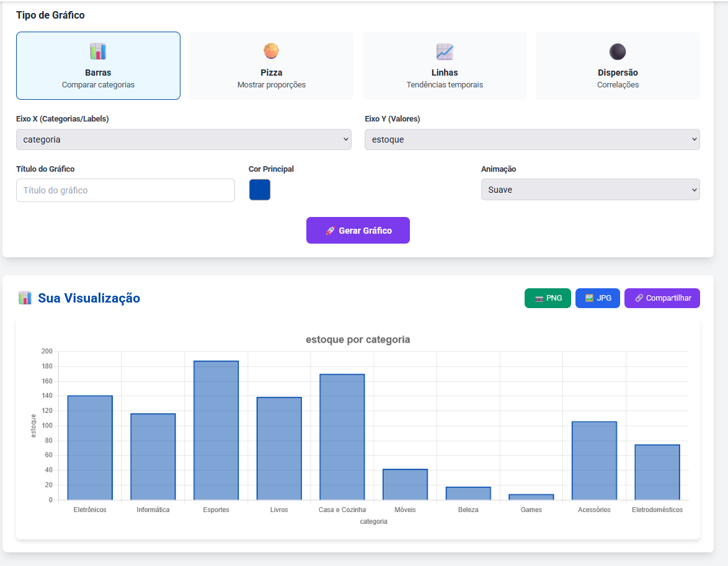Screen dimensions: 728x566
Task: Click the camera icon on PNG button
Action: click(x=539, y=298)
